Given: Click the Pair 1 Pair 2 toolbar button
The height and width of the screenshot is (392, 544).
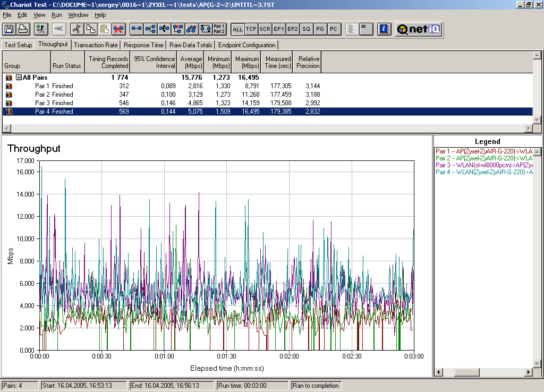Looking at the screenshot, I should click(219, 29).
